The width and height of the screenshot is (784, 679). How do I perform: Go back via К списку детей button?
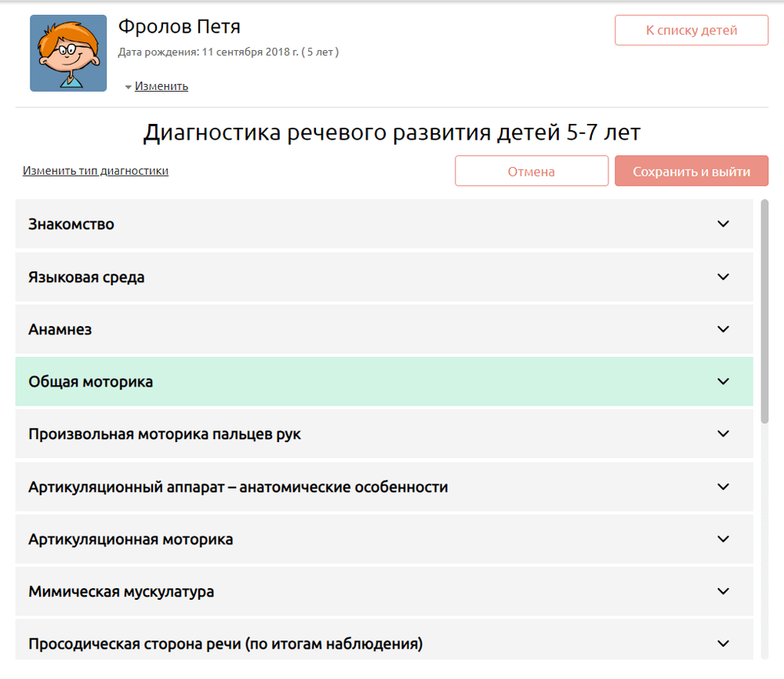(691, 31)
